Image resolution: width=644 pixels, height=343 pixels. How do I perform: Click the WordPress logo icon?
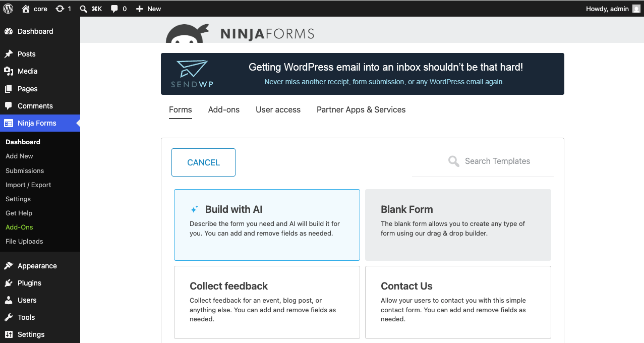[x=8, y=9]
